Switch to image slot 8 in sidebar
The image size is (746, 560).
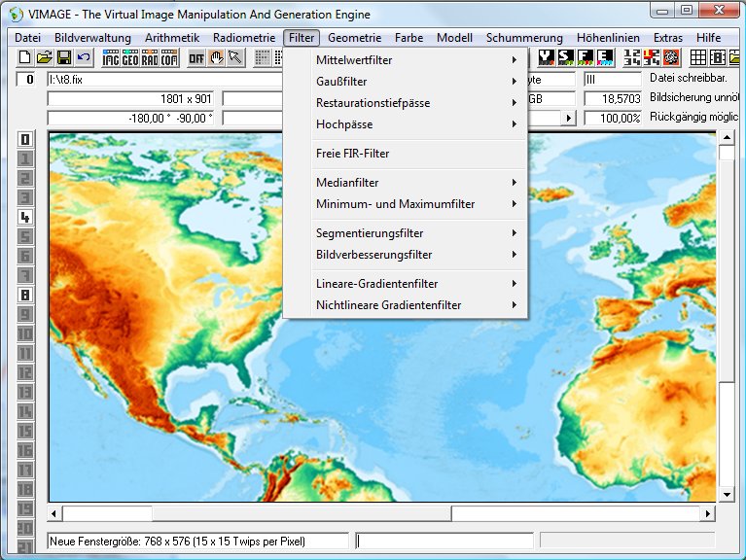25,295
